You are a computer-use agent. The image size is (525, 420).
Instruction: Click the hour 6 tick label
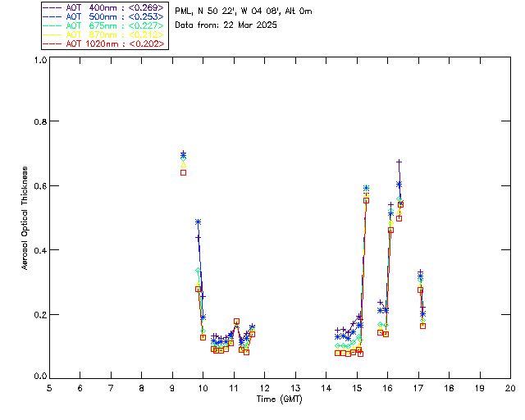(80, 388)
